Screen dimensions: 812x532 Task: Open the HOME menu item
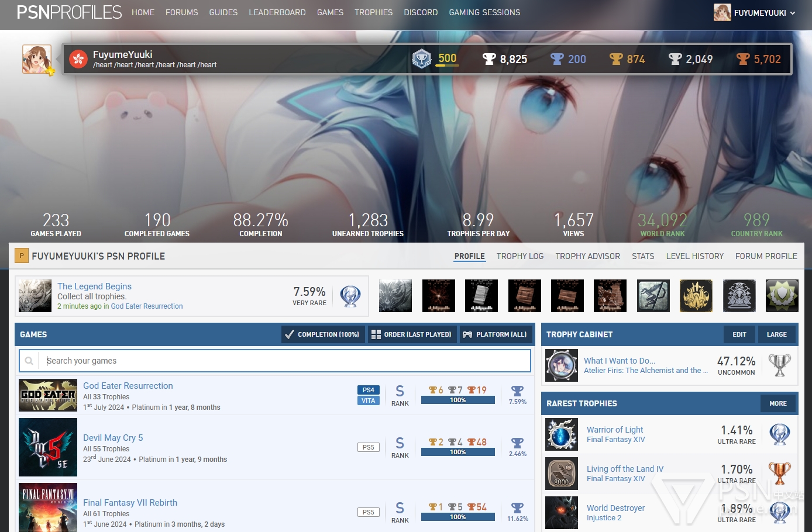click(143, 12)
